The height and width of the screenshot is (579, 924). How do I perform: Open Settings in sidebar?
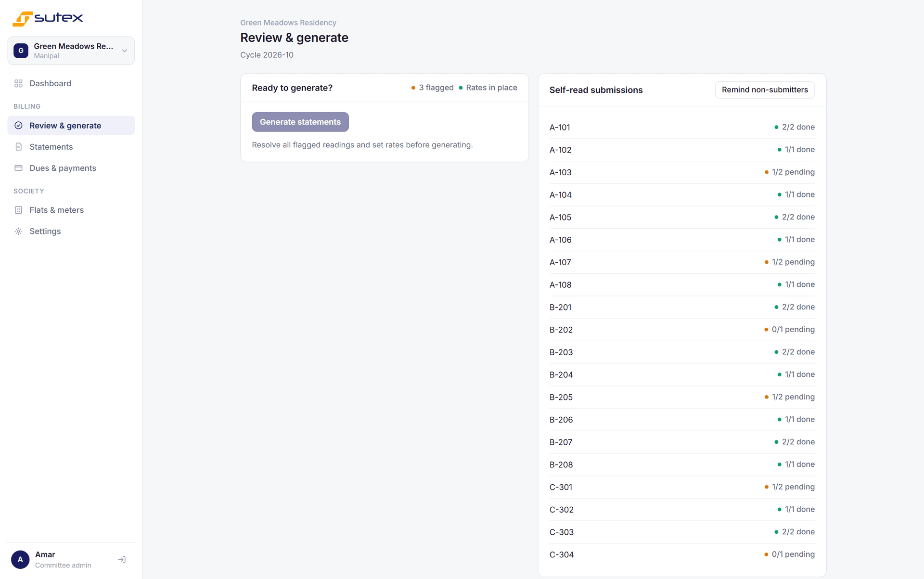pyautogui.click(x=71, y=231)
